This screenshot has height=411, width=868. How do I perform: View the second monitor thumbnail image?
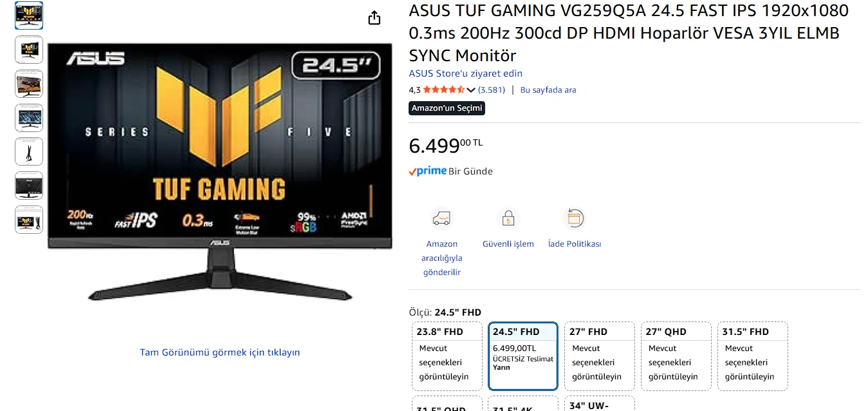(x=29, y=50)
